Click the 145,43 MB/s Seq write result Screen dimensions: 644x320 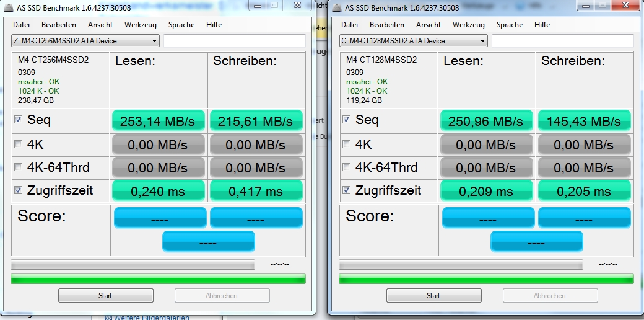585,121
